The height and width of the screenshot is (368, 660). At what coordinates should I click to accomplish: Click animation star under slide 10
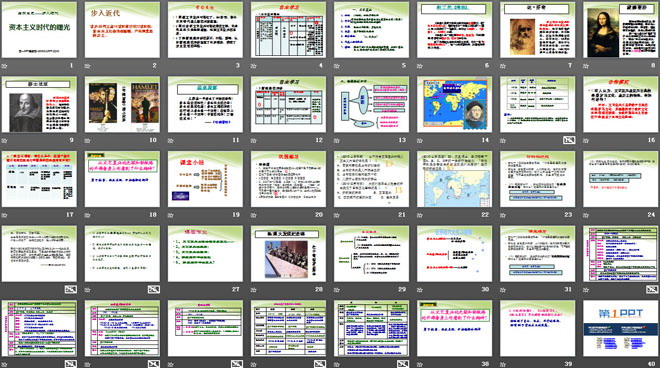click(x=88, y=141)
